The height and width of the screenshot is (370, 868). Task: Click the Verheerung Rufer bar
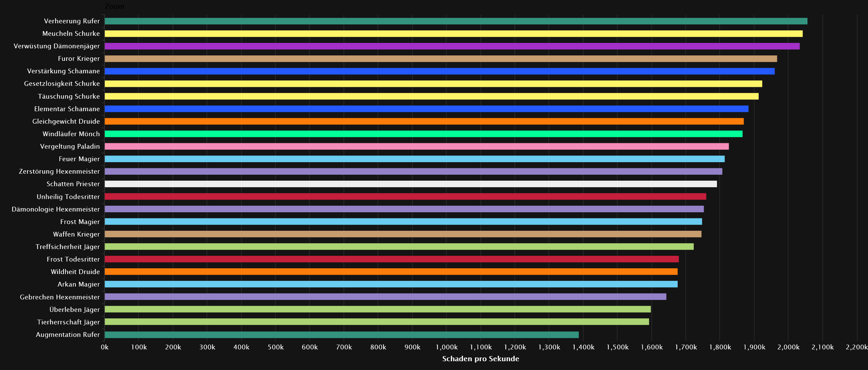click(456, 21)
